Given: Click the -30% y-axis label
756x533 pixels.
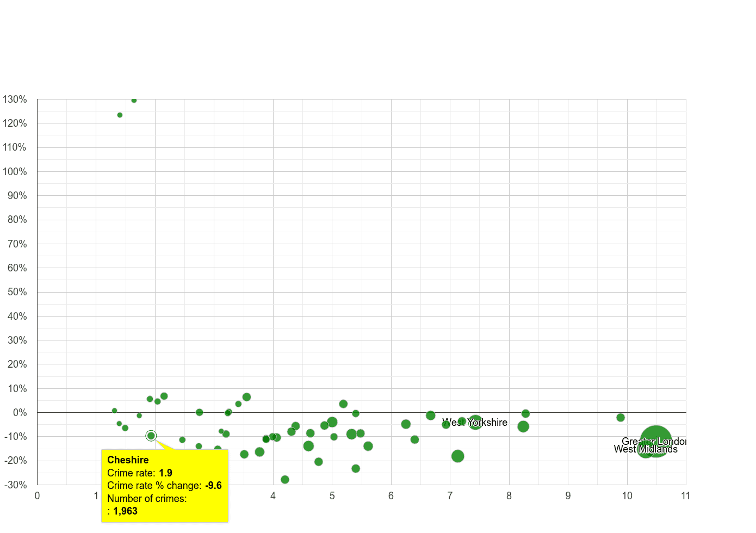Looking at the screenshot, I should [15, 485].
